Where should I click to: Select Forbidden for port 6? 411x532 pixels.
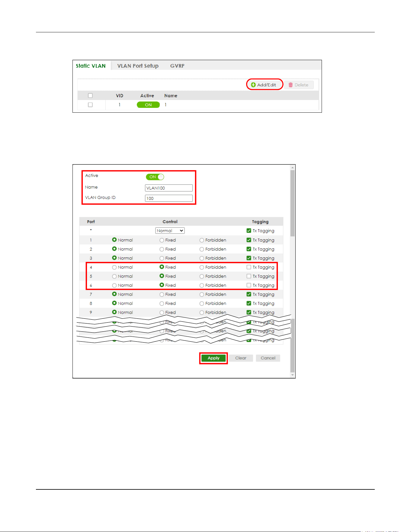[x=202, y=285]
